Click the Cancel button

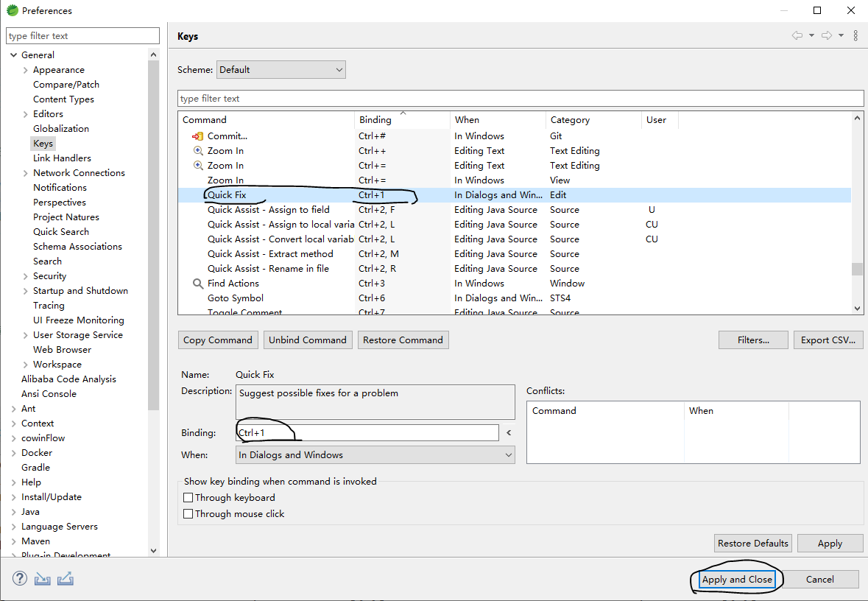coord(820,580)
